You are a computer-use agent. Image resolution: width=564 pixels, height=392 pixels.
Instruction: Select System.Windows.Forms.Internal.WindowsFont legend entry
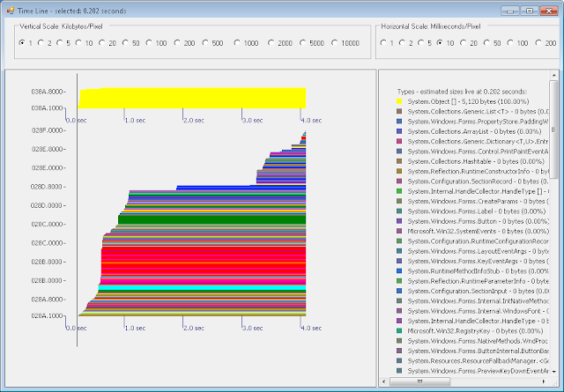click(x=478, y=311)
